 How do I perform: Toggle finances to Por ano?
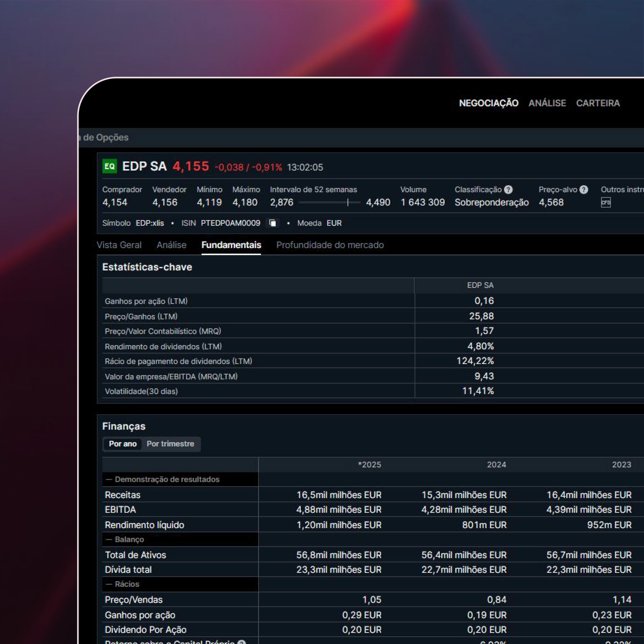(123, 444)
